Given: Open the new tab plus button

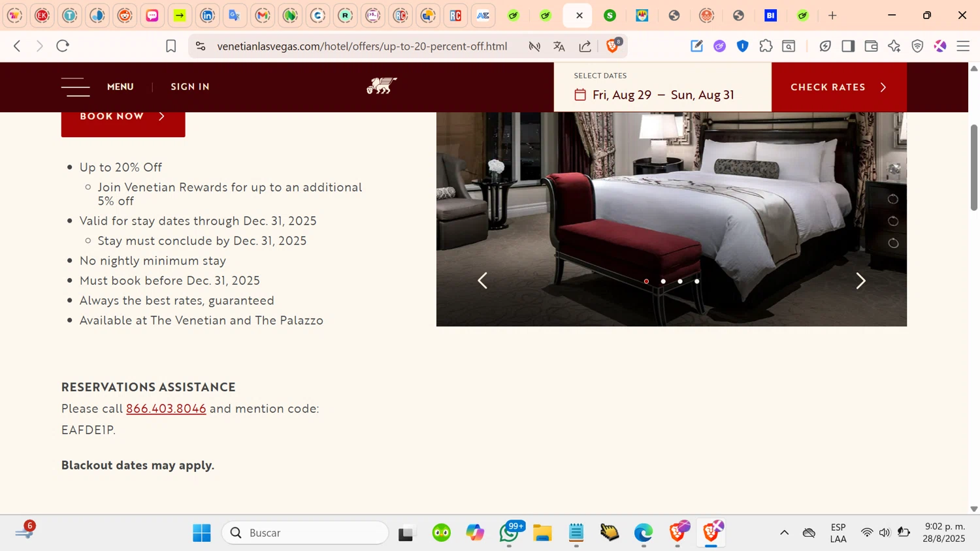Looking at the screenshot, I should (832, 15).
